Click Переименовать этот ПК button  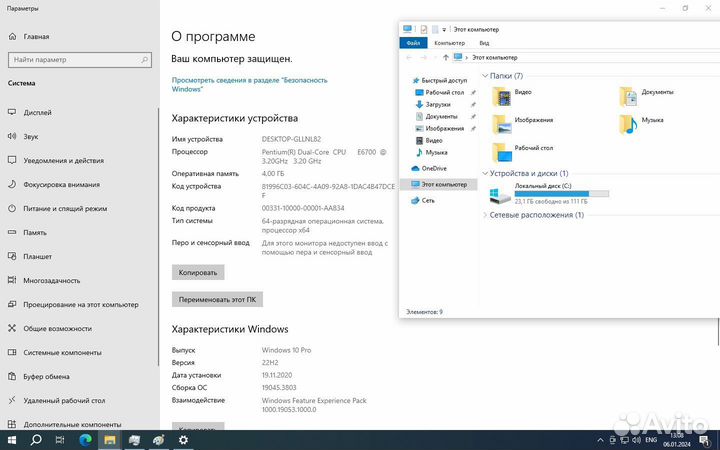coord(217,299)
